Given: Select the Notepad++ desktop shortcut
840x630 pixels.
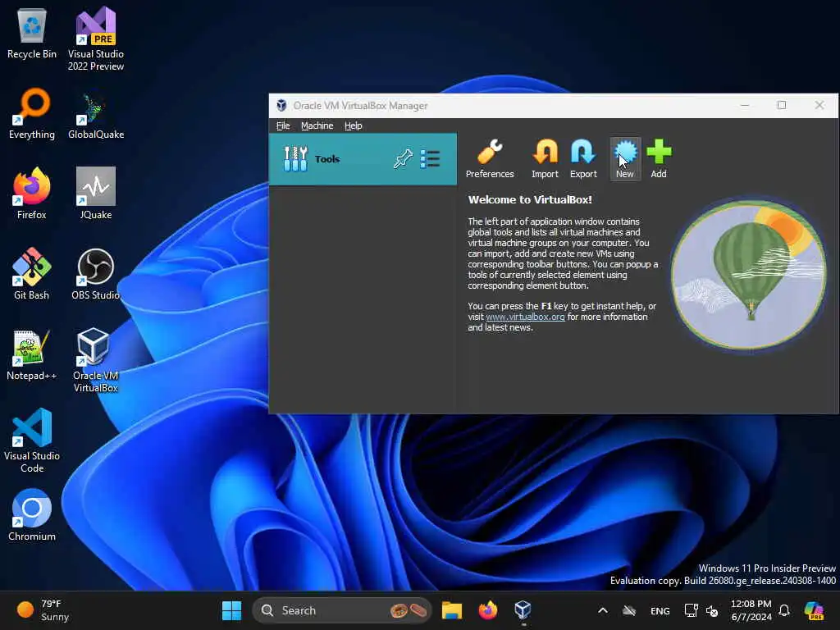Looking at the screenshot, I should coord(32,354).
